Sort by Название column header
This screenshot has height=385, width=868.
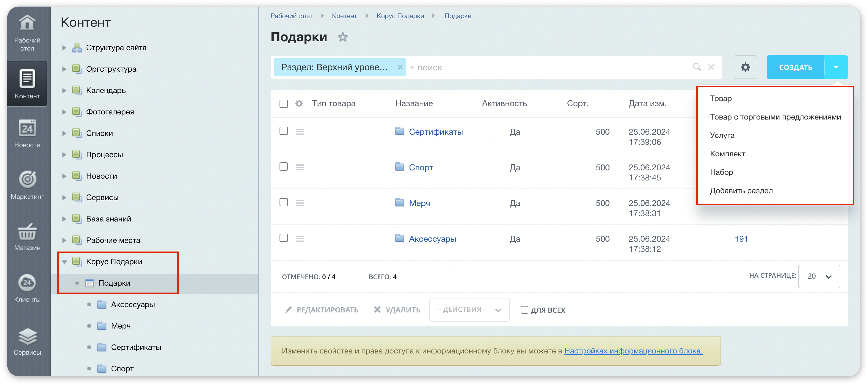coord(414,103)
